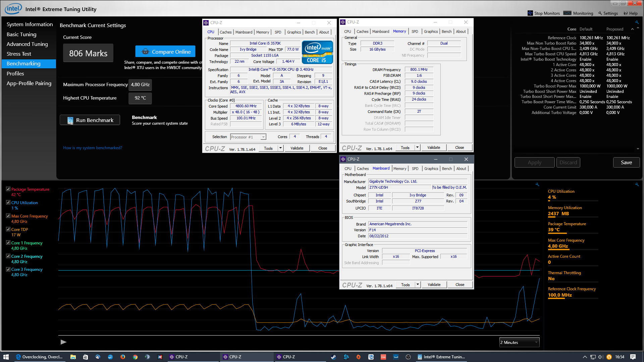The width and height of the screenshot is (644, 362).
Task: Toggle Core 2 Frequency graph checkbox
Action: tap(8, 256)
